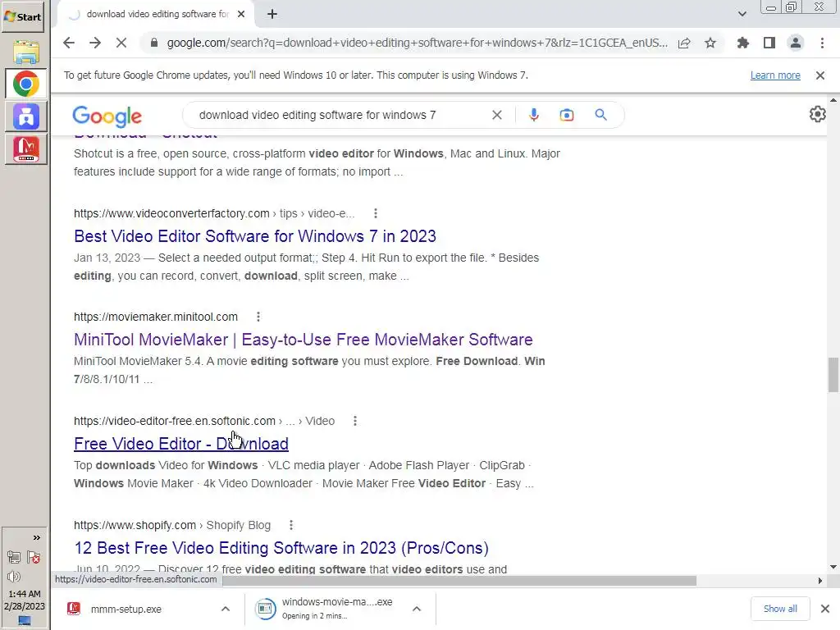Open more options for videoconverterfactory result
Viewport: 840px width, 630px height.
pos(376,213)
